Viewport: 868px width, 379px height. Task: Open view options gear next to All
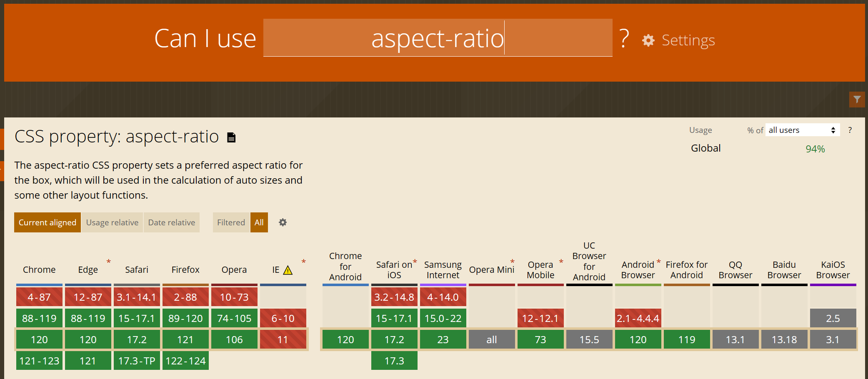pos(283,222)
